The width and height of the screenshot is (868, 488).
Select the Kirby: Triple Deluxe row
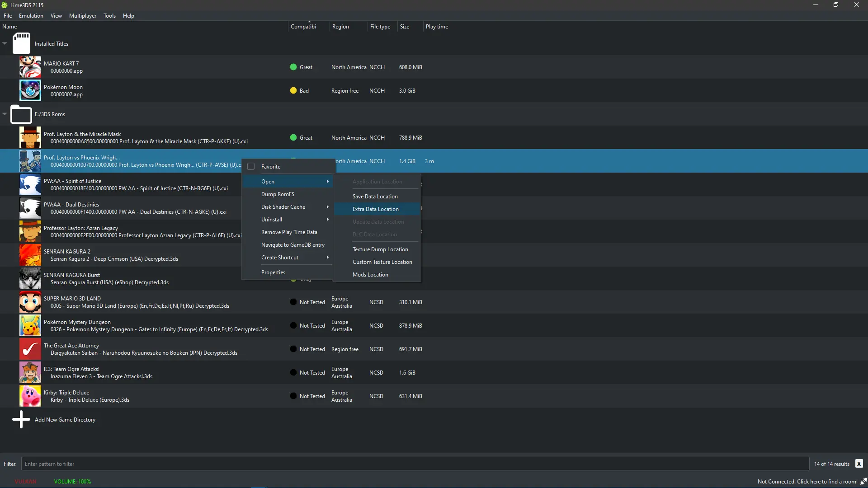pyautogui.click(x=434, y=396)
